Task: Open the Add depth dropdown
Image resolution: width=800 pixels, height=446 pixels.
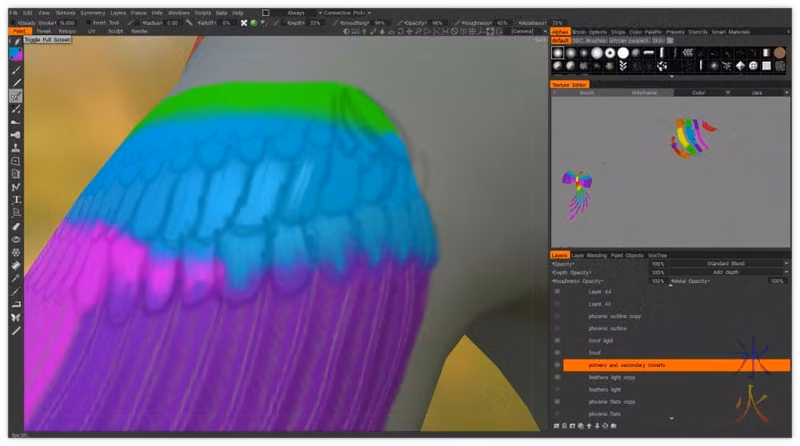Action: 730,272
